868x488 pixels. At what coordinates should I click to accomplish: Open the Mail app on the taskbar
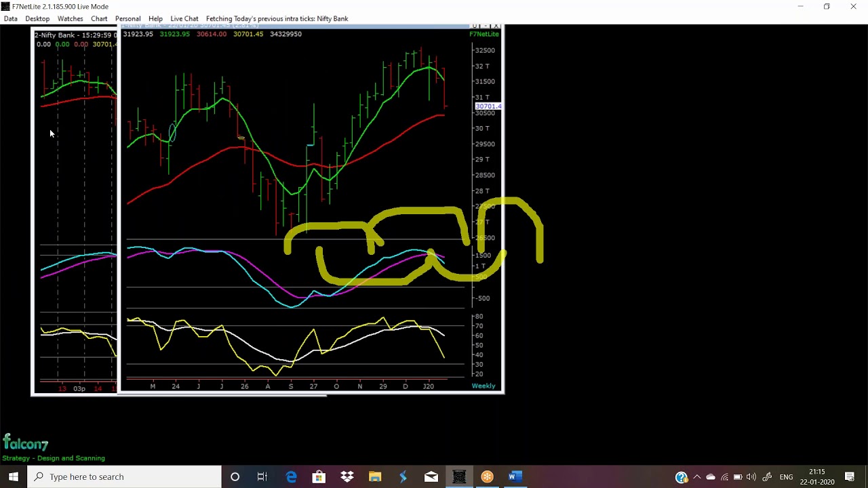tap(431, 476)
